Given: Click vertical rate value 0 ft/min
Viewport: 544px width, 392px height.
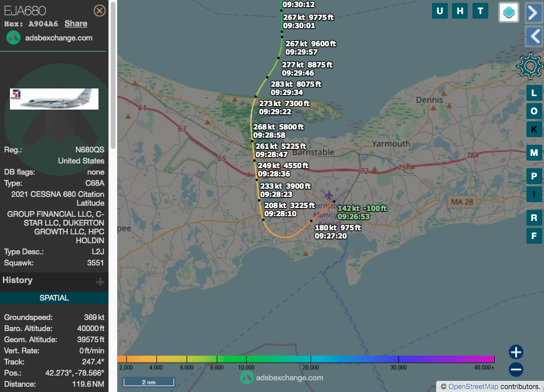Looking at the screenshot, I should click(91, 350).
